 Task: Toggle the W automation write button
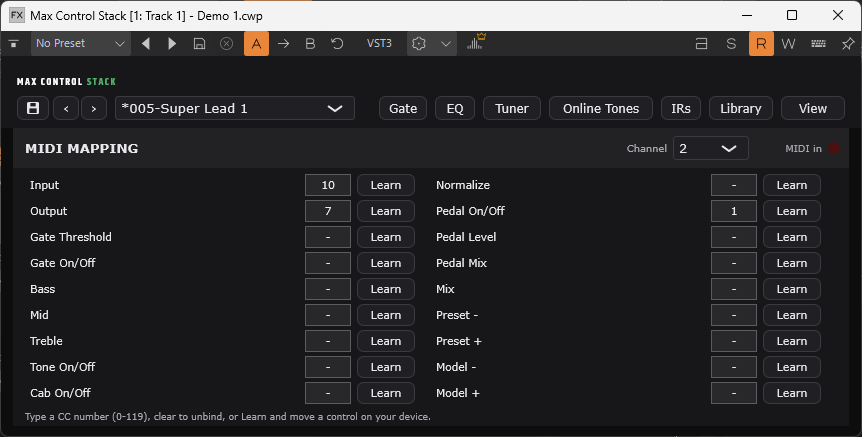[788, 43]
